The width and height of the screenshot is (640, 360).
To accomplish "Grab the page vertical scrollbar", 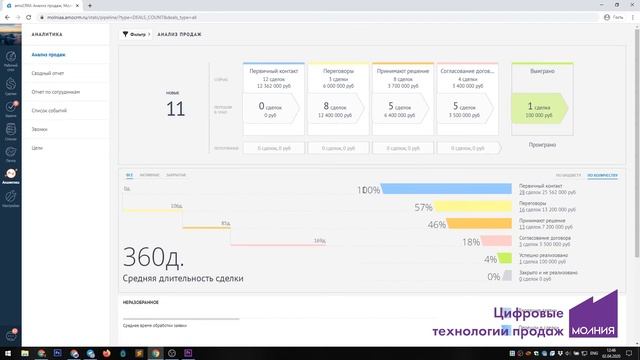I will pyautogui.click(x=637, y=143).
